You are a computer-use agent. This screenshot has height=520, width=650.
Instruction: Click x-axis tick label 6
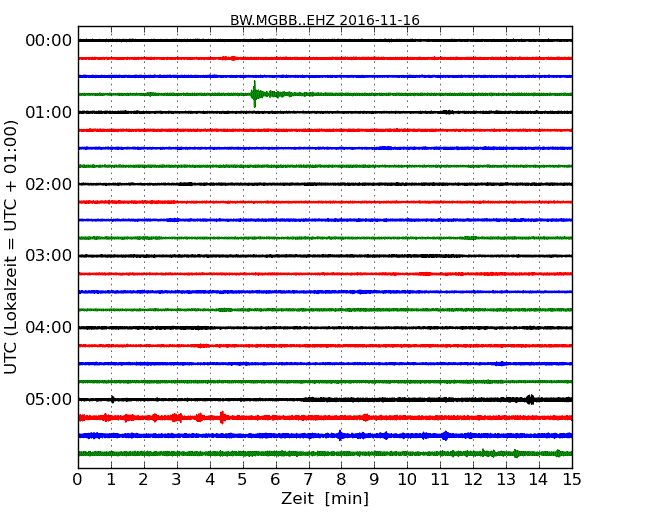[275, 480]
